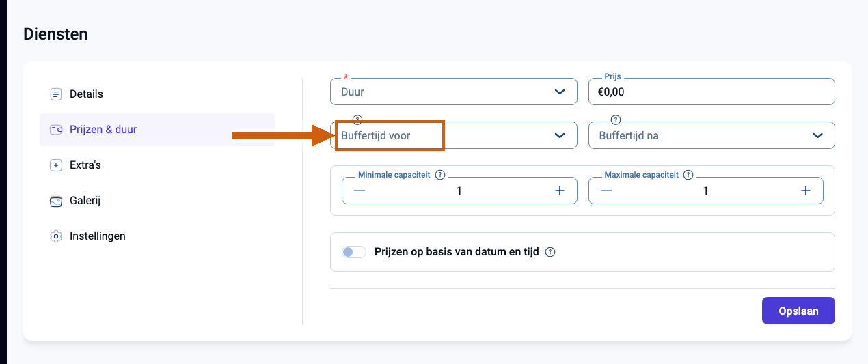Expand the Buffertijd voor dropdown arrow
This screenshot has height=364, width=868.
[x=560, y=135]
